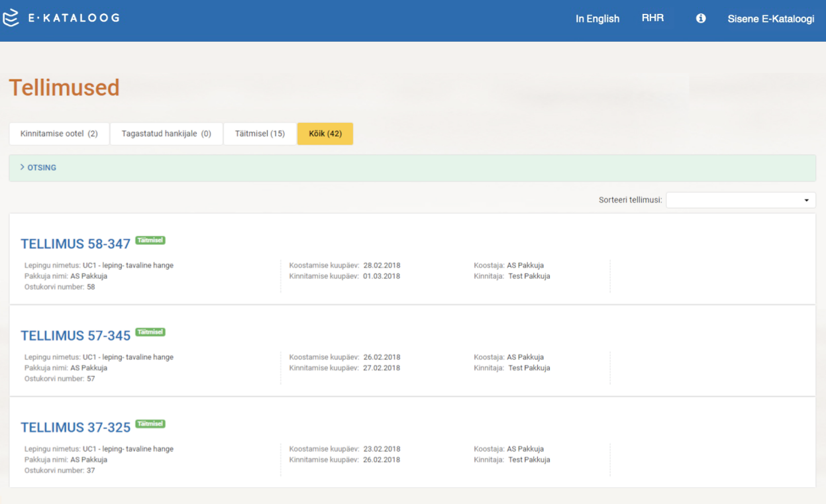
Task: Click the E·KATALOOG header title text
Action: (x=74, y=19)
